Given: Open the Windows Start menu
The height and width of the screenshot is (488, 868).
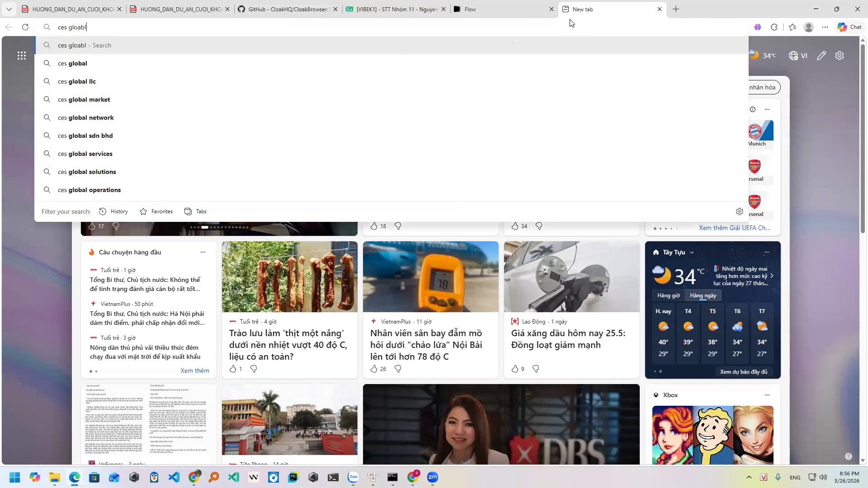Looking at the screenshot, I should pos(15,477).
